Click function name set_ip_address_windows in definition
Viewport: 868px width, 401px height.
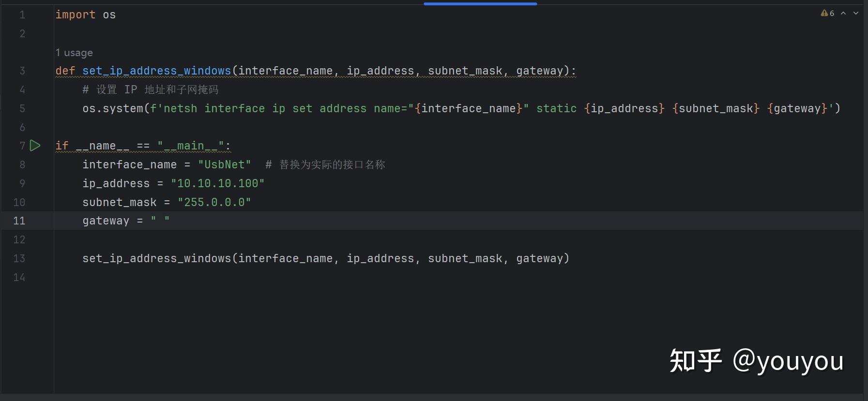(x=156, y=71)
